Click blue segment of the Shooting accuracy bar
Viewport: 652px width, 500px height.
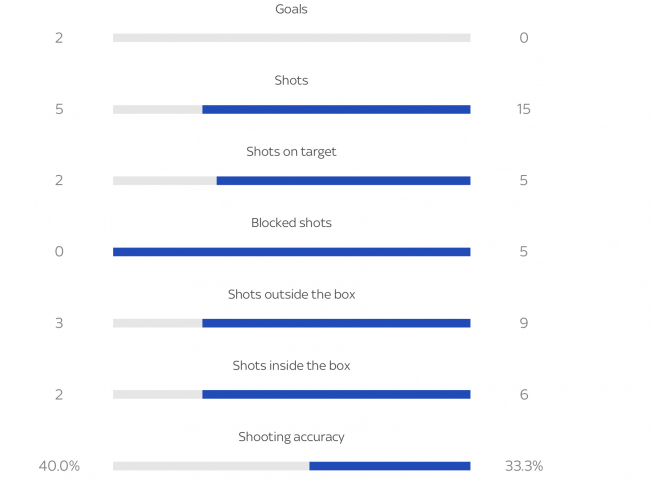tap(390, 466)
